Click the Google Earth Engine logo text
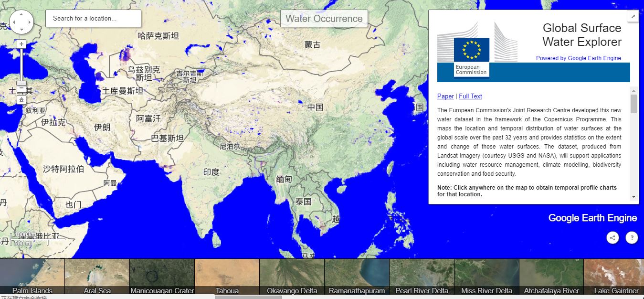The image size is (644, 299). (x=592, y=218)
